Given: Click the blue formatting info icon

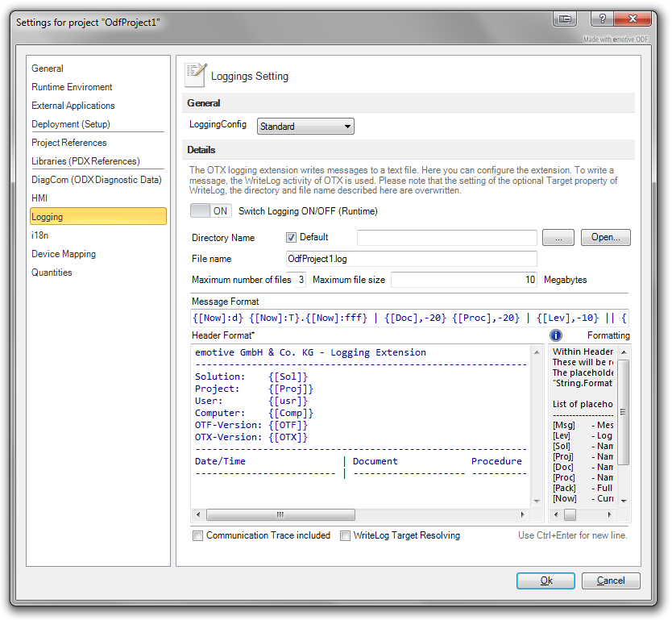Looking at the screenshot, I should coord(556,335).
